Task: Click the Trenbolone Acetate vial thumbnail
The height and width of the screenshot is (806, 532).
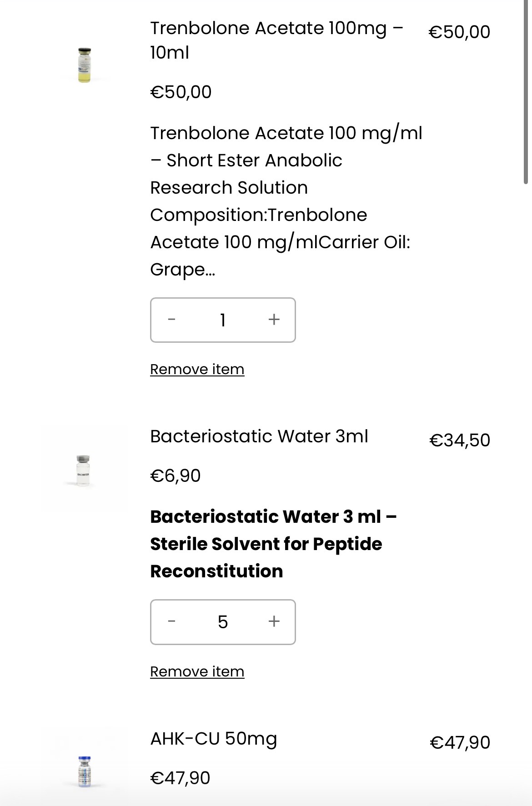Action: pyautogui.click(x=85, y=65)
